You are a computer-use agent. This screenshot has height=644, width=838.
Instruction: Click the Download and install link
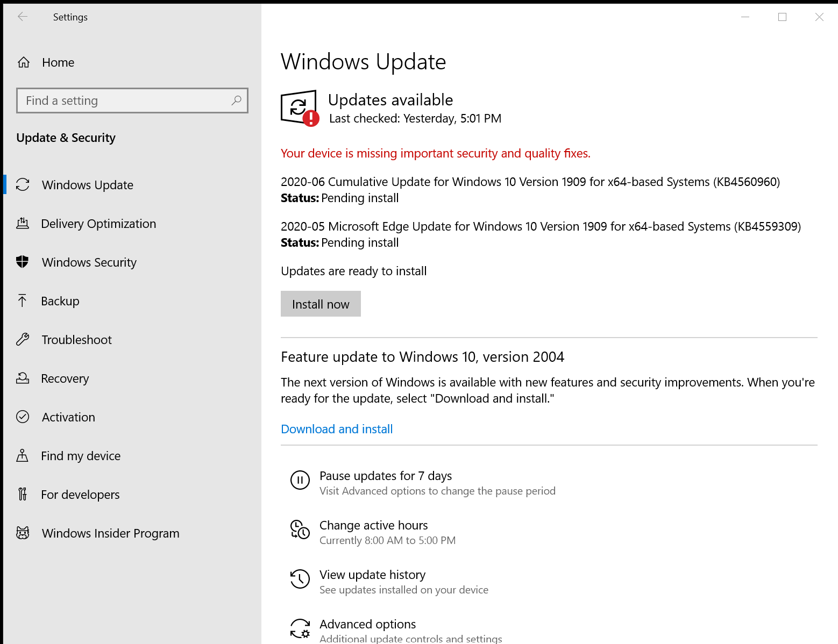click(337, 429)
